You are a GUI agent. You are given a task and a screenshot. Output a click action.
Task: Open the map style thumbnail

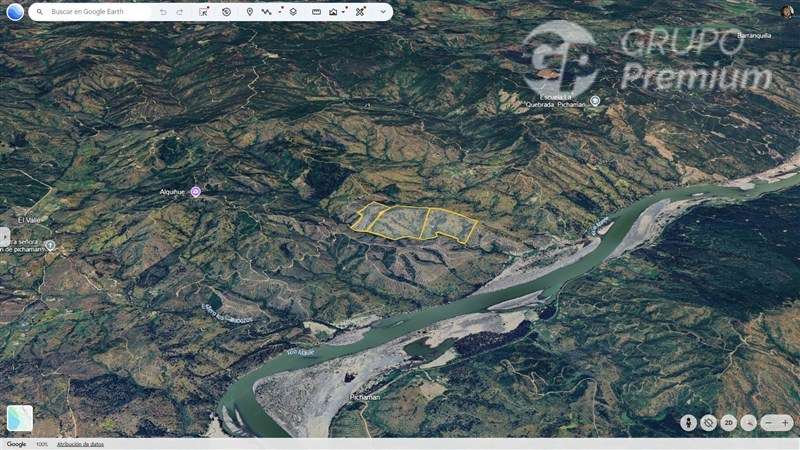pyautogui.click(x=20, y=418)
